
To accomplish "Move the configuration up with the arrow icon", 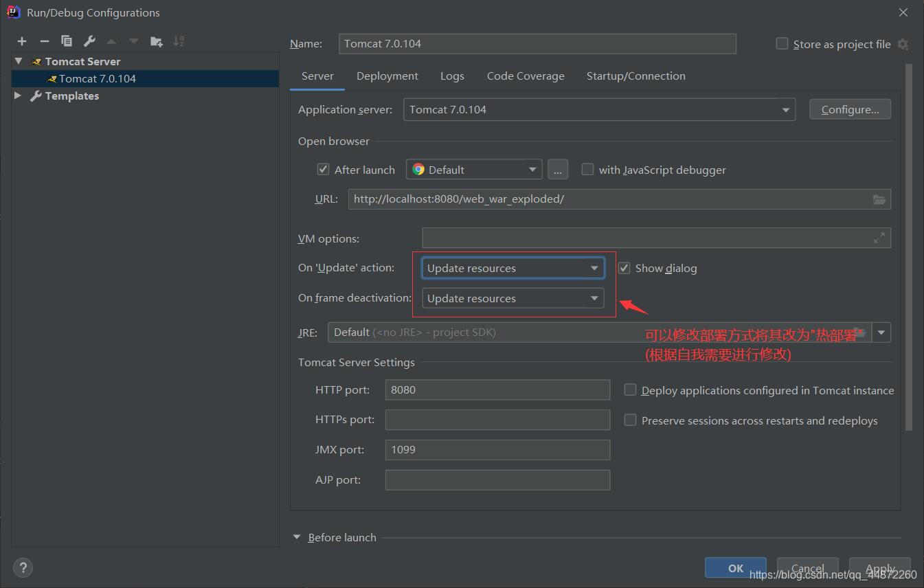I will pos(111,41).
